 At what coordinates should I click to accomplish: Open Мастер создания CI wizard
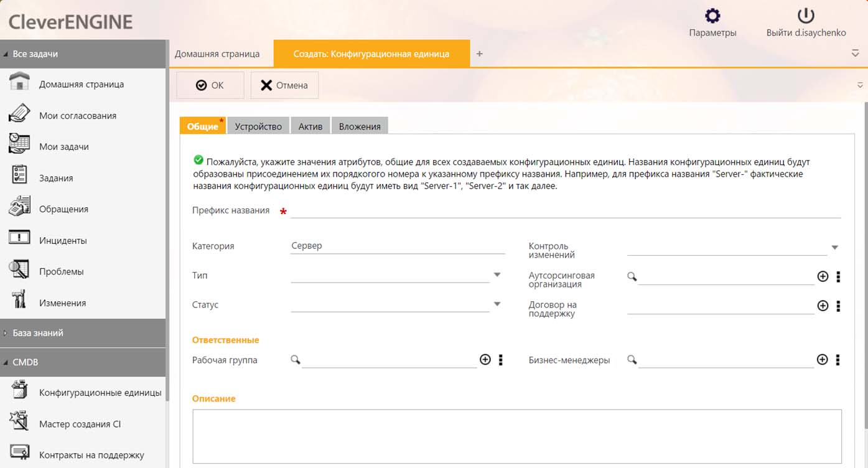[80, 424]
